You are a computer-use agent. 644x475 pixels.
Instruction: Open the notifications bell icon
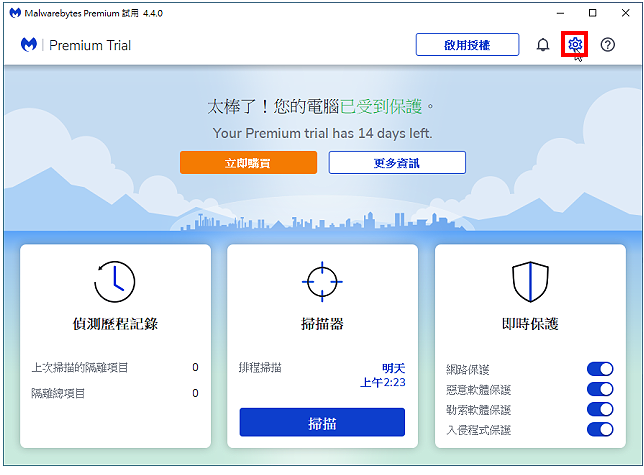[543, 44]
